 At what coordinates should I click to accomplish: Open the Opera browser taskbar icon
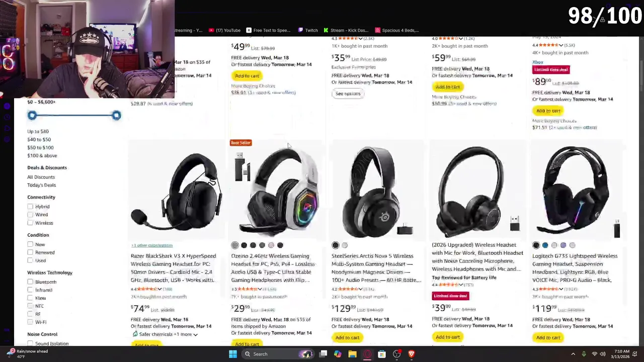point(367,354)
